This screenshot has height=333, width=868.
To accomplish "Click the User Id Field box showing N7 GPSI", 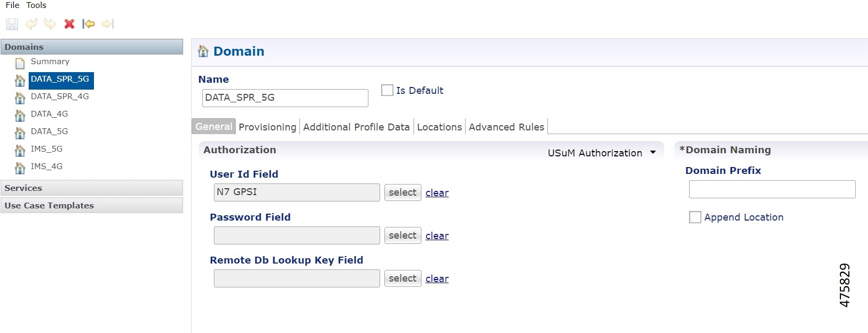I will click(297, 192).
